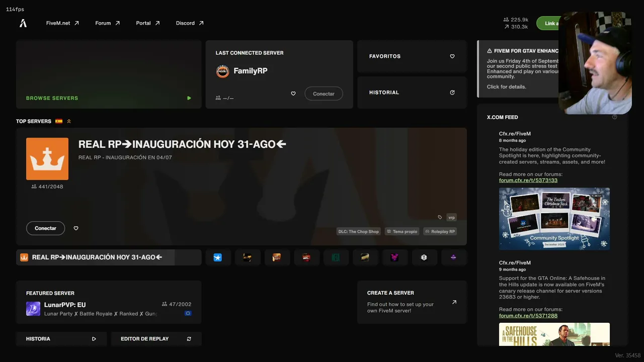
Task: Select the purple diamond server icon
Action: tap(454, 257)
